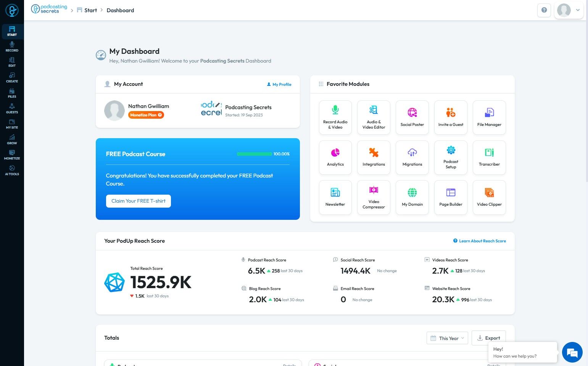Open the This Year date range dropdown

(x=447, y=338)
